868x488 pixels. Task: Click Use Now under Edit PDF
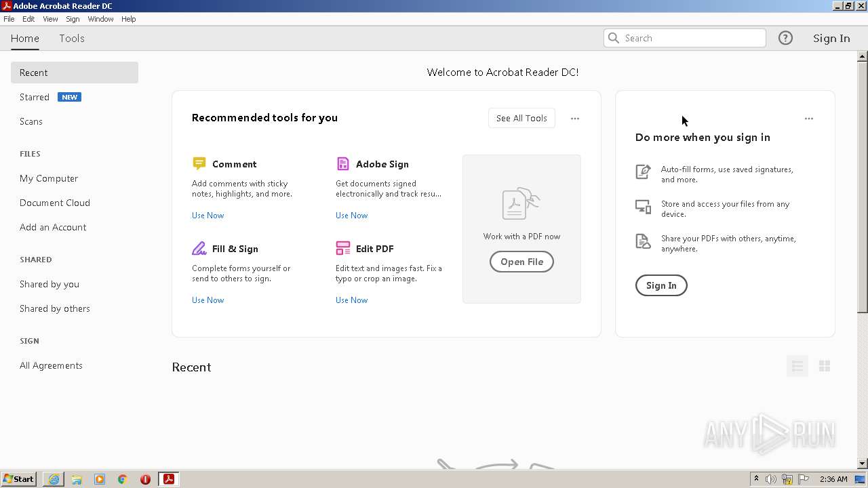coord(351,300)
